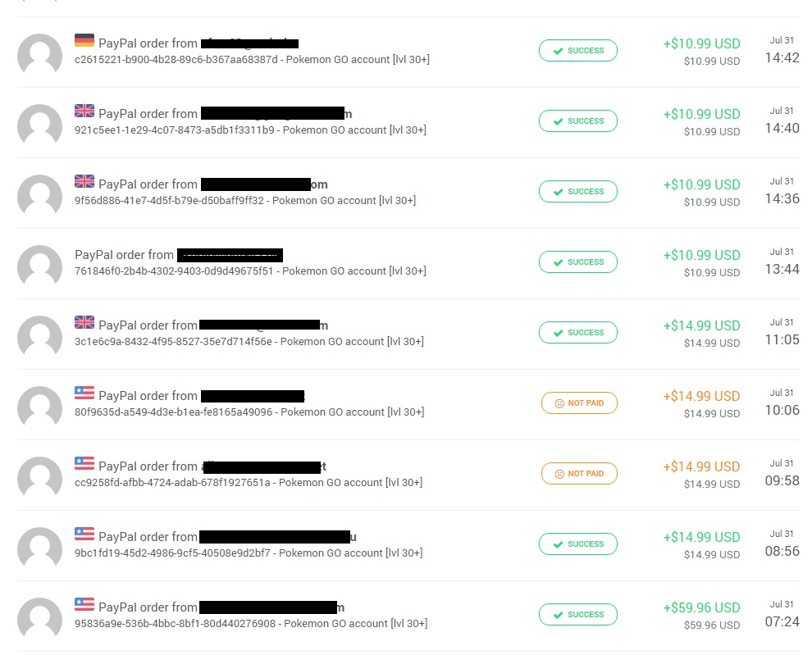Click the UK flag icon on 14:40 order
Image resolution: width=812 pixels, height=655 pixels.
[x=84, y=111]
